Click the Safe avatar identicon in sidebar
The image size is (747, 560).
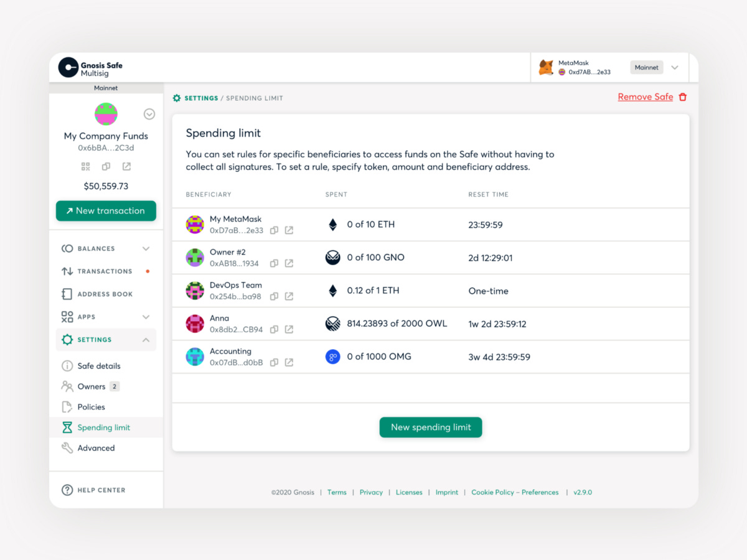click(106, 114)
